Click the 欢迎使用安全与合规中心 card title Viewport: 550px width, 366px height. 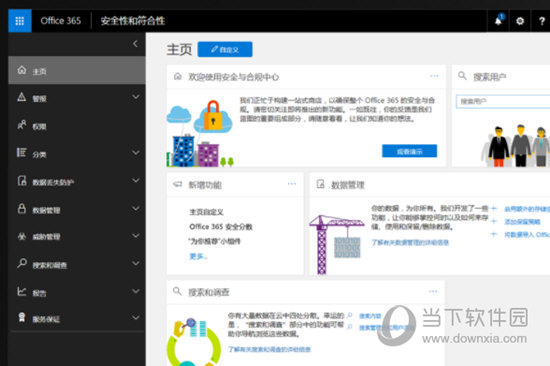(233, 77)
